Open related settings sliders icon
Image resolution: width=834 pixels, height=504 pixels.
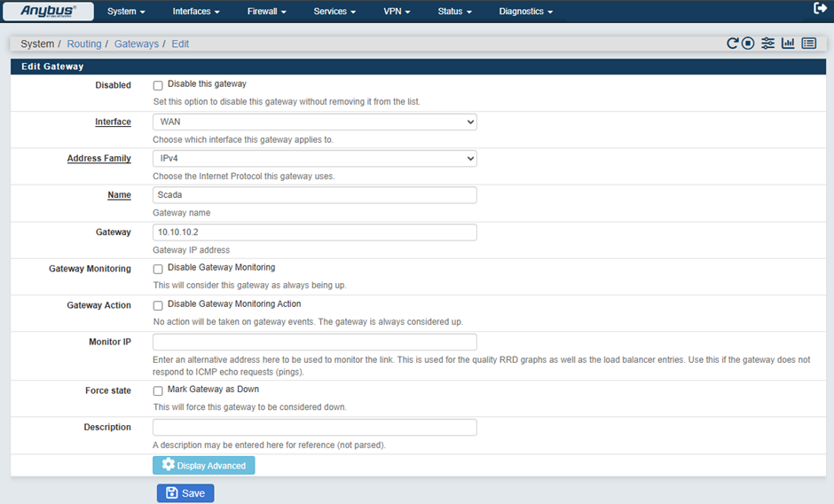pos(767,43)
